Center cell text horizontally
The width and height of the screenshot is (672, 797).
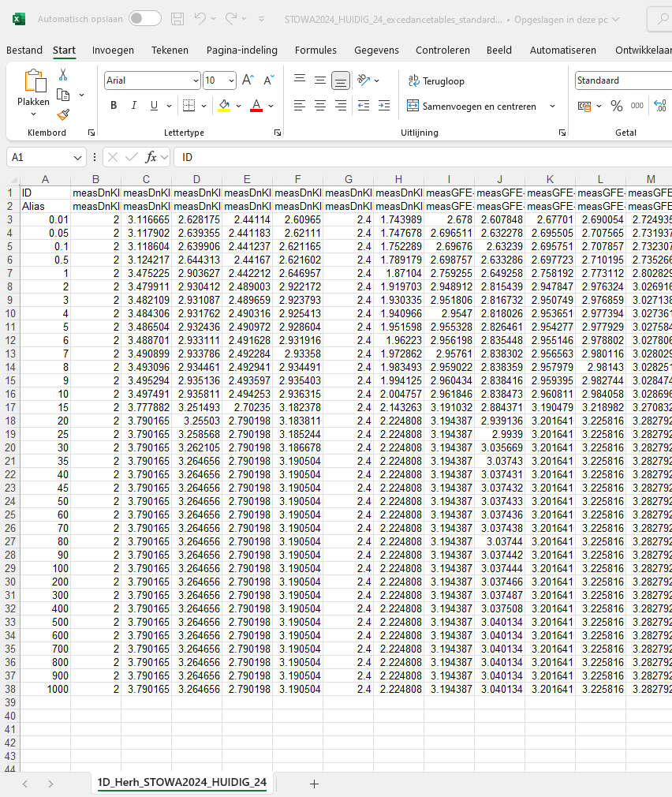point(320,106)
